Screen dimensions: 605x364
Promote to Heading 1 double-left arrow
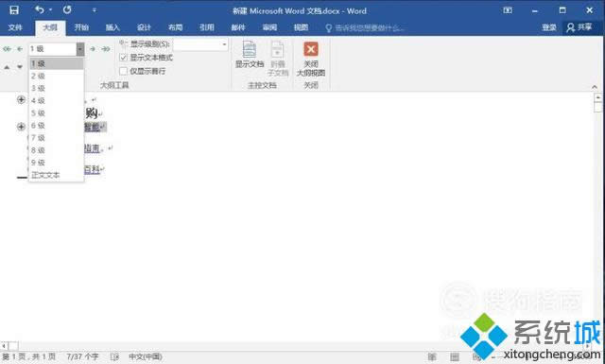point(8,49)
